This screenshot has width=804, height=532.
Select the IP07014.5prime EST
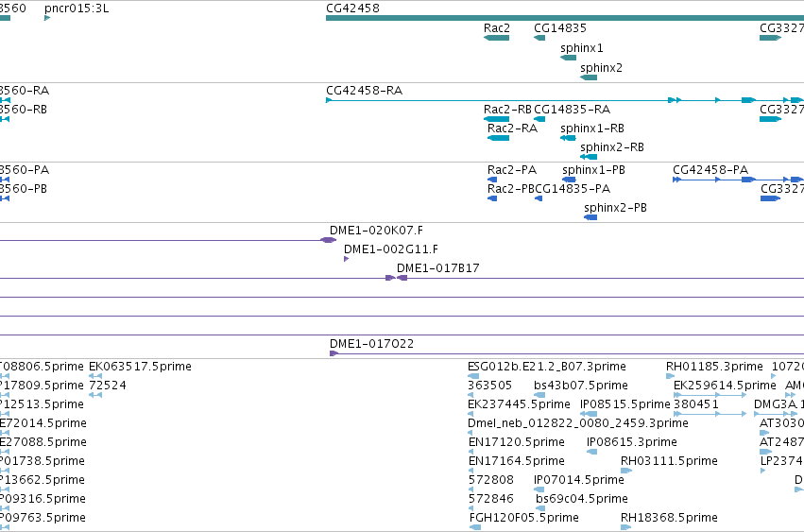point(539,489)
